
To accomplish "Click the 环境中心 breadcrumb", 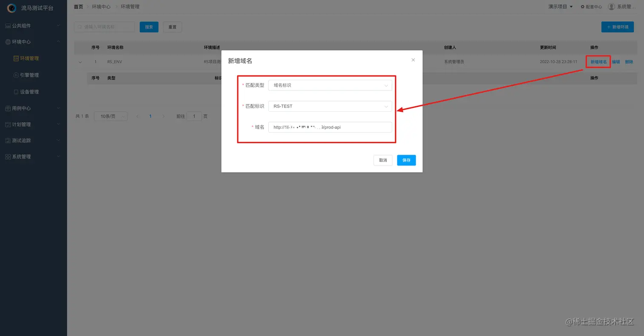I will 102,7.
